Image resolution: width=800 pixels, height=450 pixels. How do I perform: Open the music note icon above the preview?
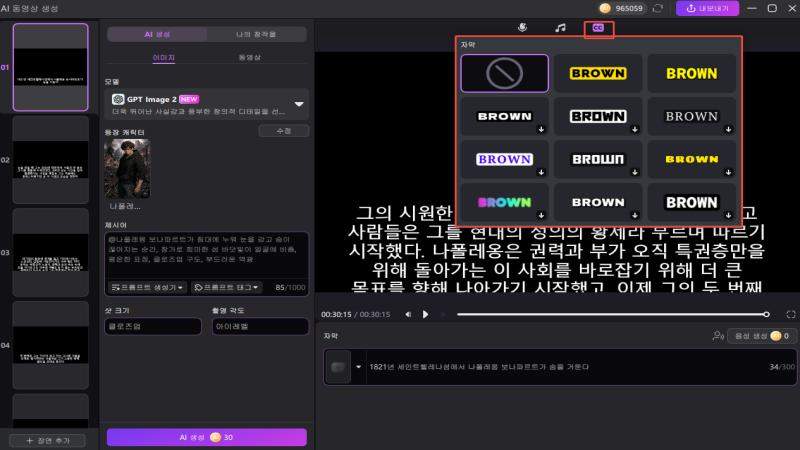[x=560, y=28]
